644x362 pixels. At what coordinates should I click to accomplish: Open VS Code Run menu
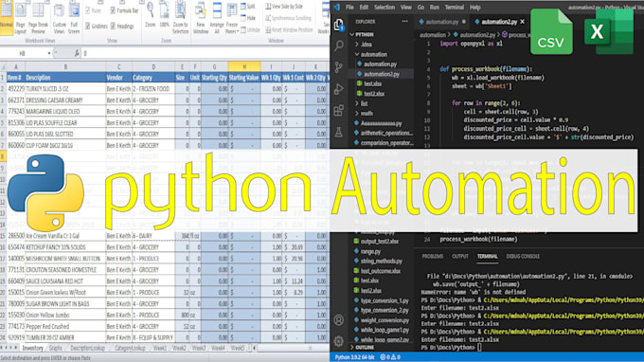[x=434, y=7]
